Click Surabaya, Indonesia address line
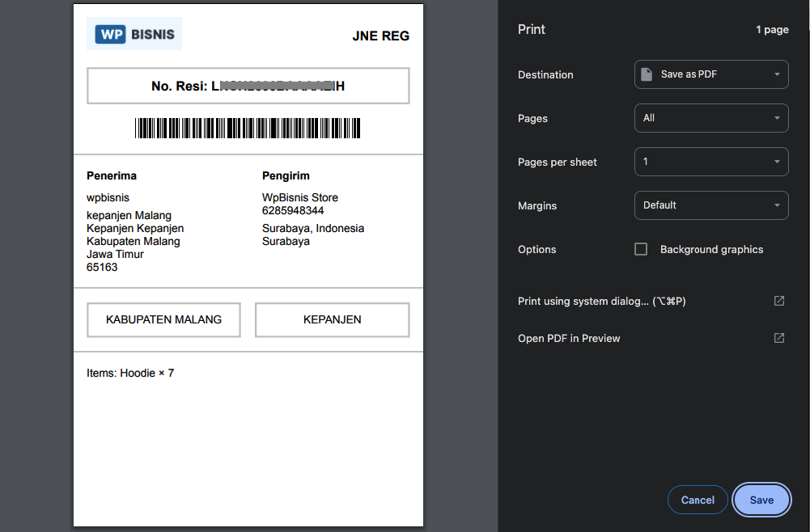Image resolution: width=810 pixels, height=532 pixels. (313, 228)
